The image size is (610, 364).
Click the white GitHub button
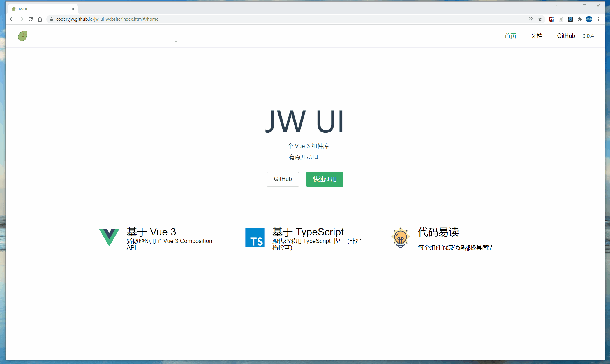pyautogui.click(x=283, y=179)
